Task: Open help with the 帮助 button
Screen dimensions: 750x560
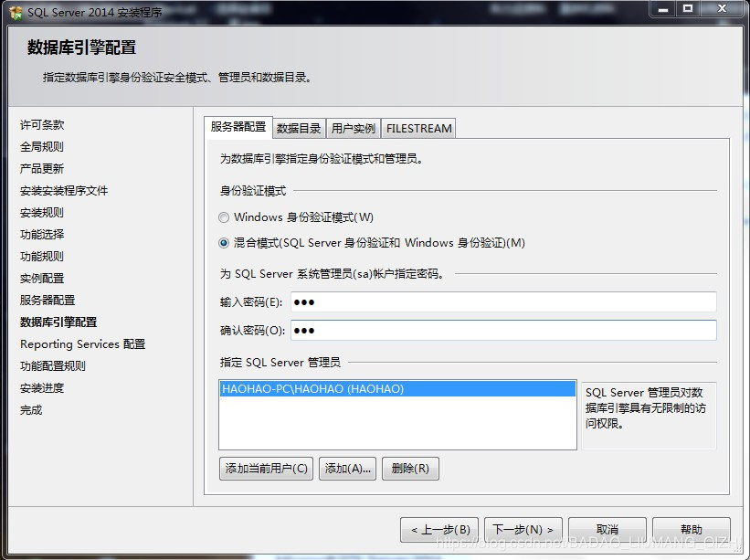Action: pyautogui.click(x=691, y=530)
